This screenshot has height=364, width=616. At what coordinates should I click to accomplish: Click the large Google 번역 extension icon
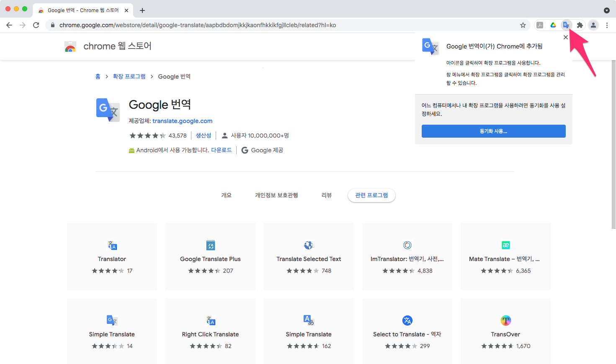tap(108, 110)
